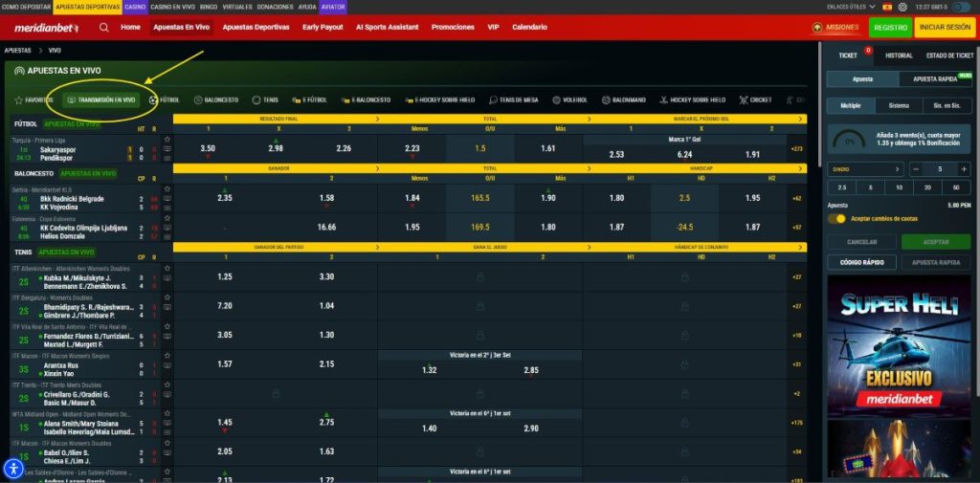Viewport: 980px width, 483px height.
Task: Open Early Payout in main menu
Action: pyautogui.click(x=323, y=28)
